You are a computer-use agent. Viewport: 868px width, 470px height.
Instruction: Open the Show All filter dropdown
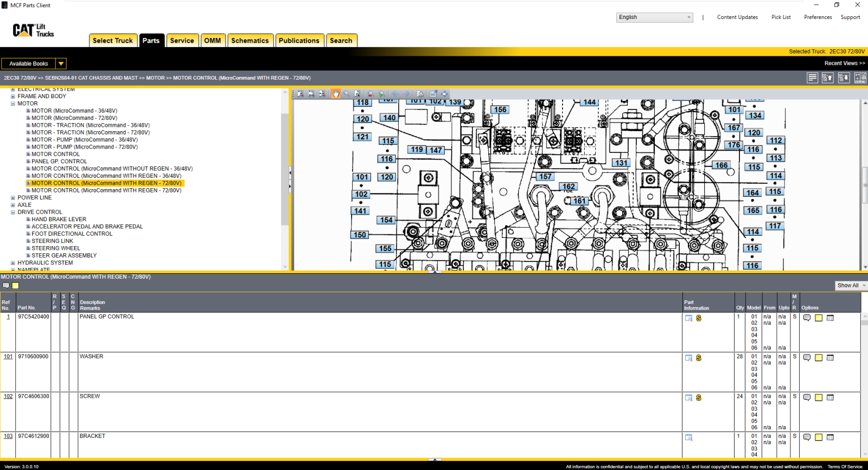pos(851,286)
